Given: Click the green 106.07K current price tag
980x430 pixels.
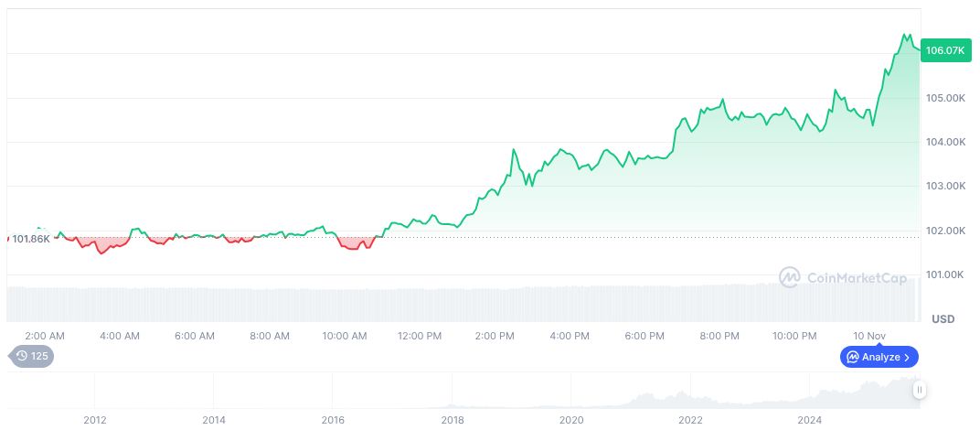Looking at the screenshot, I should (x=944, y=51).
